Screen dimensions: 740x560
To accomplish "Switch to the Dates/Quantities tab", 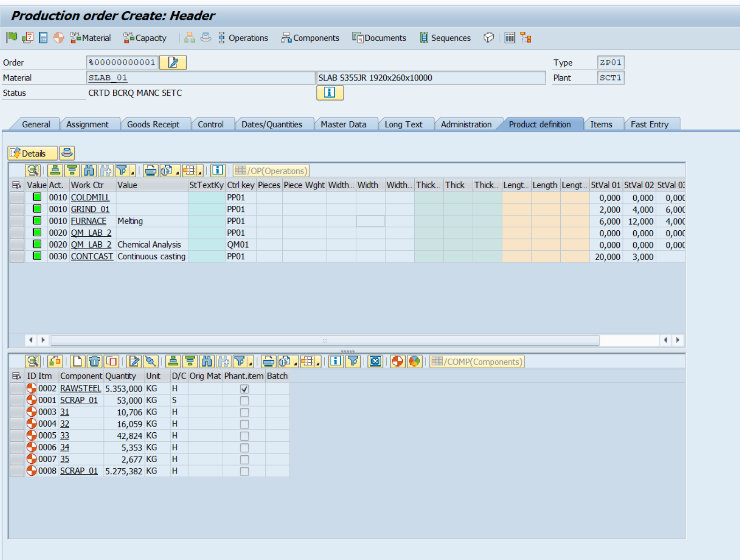I will tap(271, 124).
